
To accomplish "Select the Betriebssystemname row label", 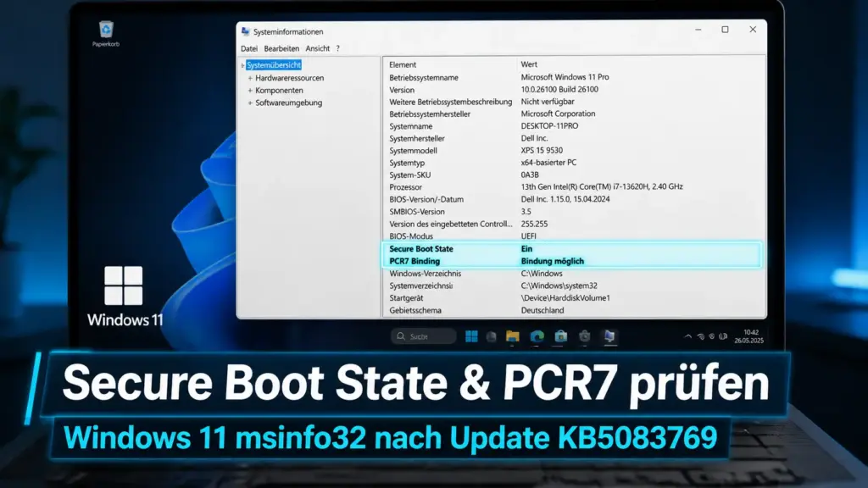I will 424,77.
